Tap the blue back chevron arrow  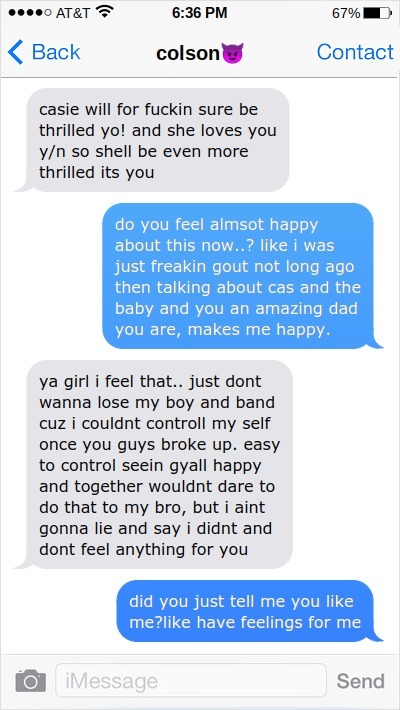[x=15, y=52]
